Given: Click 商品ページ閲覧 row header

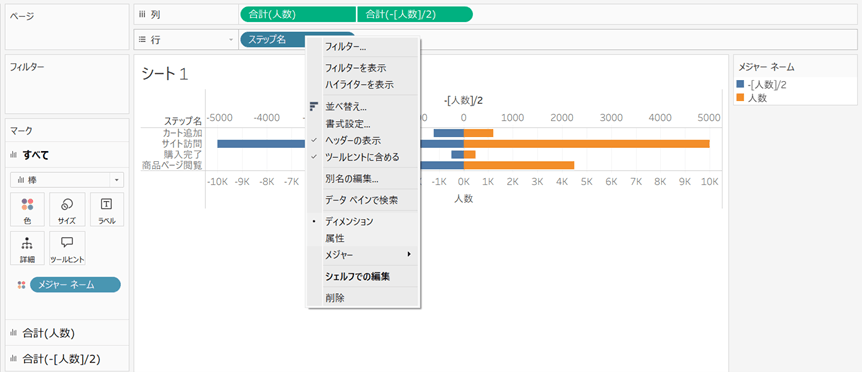Looking at the screenshot, I should pyautogui.click(x=172, y=165).
